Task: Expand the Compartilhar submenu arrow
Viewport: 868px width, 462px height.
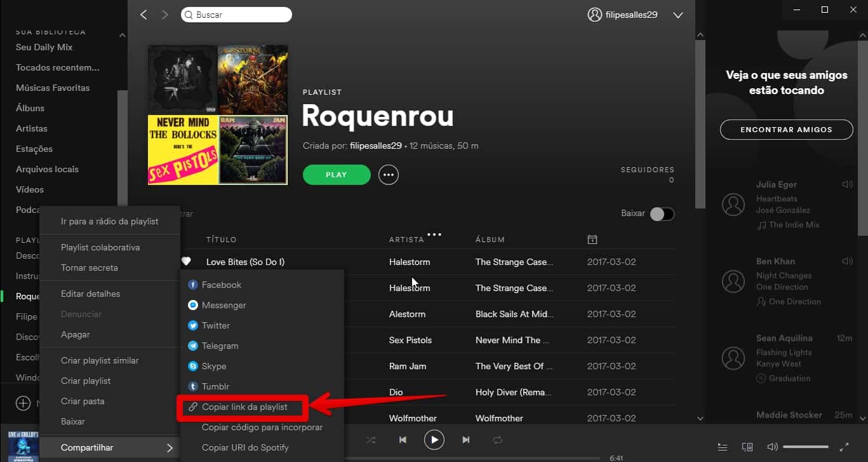Action: (x=170, y=448)
